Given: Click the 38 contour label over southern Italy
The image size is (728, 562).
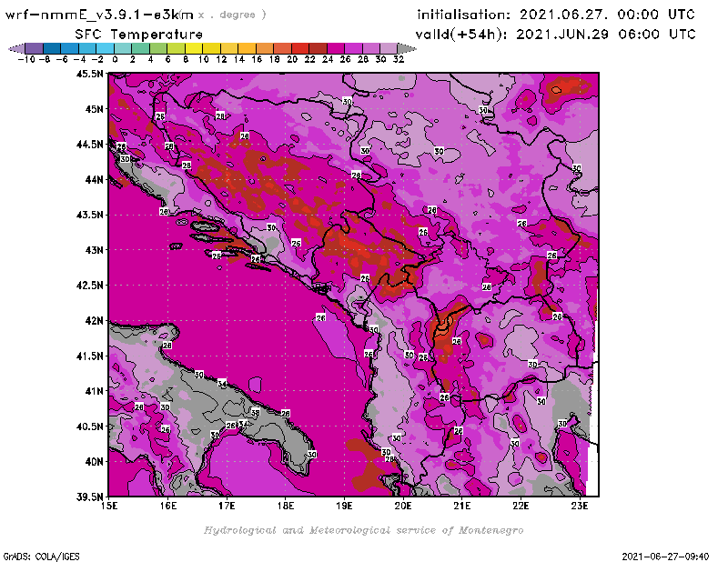Looking at the screenshot, I should coord(255,412).
